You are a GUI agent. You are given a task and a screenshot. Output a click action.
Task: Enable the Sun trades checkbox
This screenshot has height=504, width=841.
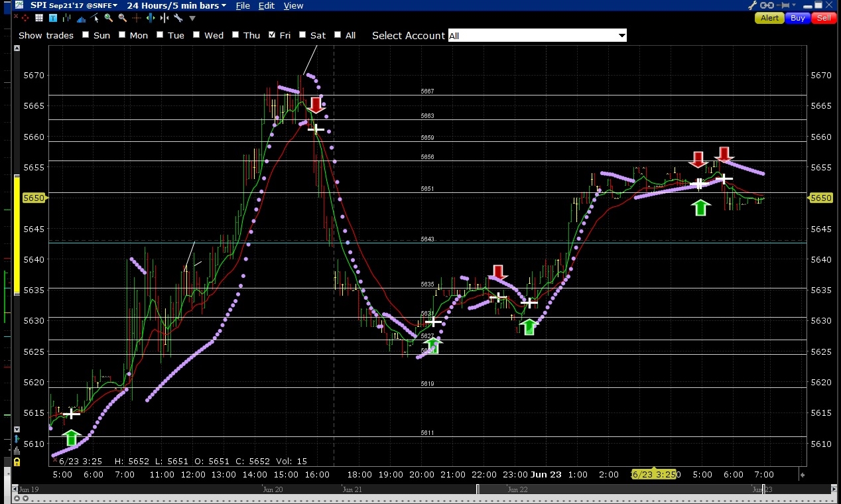click(86, 35)
